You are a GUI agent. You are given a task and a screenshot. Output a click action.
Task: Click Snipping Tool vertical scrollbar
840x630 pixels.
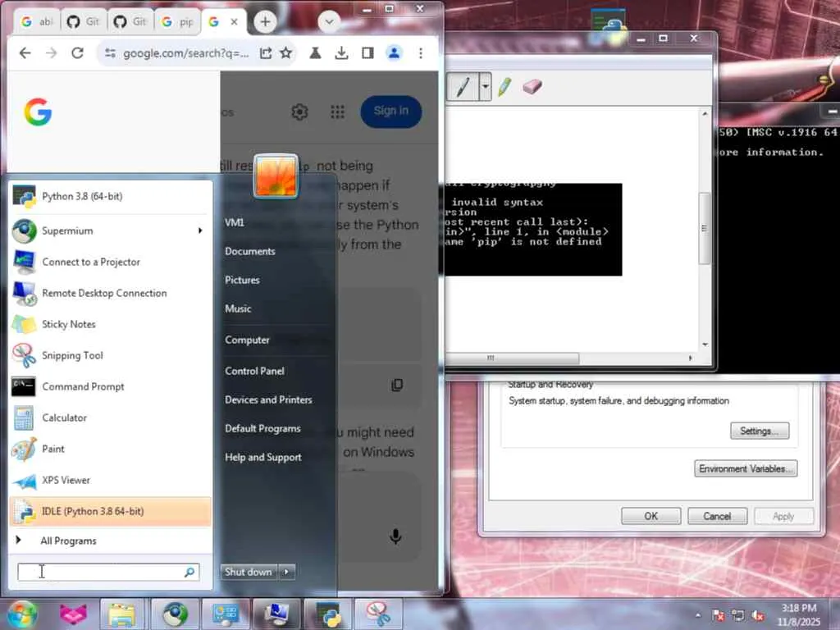(705, 229)
